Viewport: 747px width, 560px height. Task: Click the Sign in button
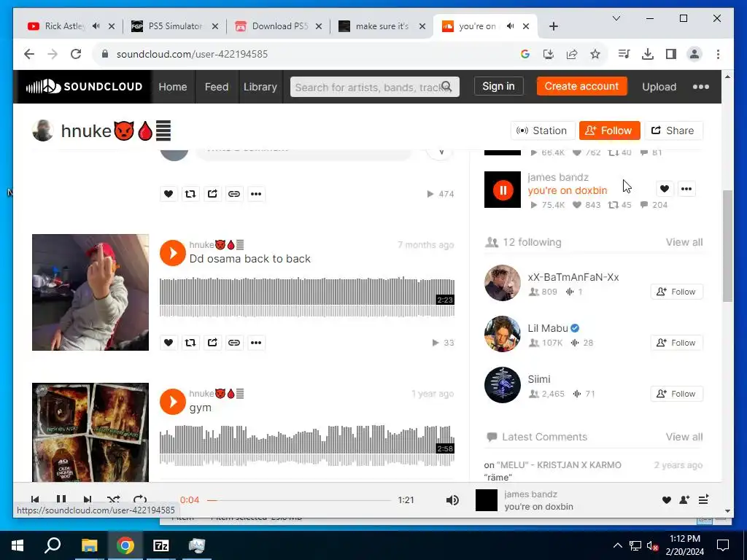click(498, 86)
